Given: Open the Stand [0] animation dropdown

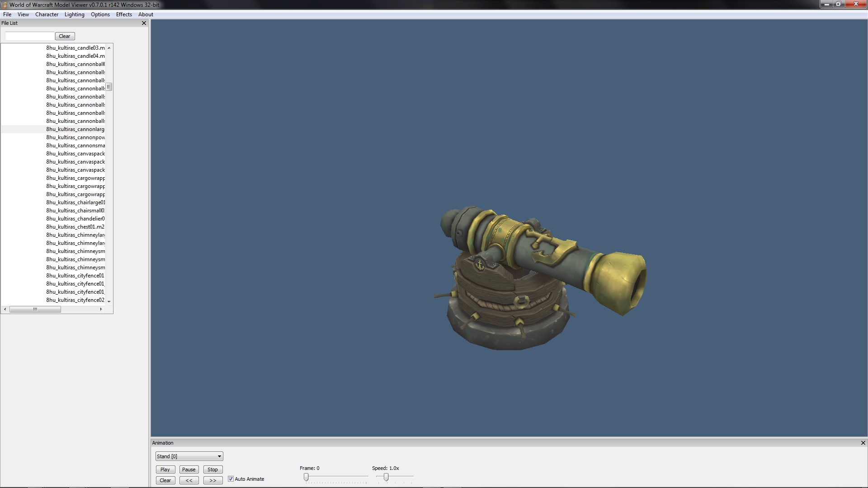Looking at the screenshot, I should pos(189,456).
